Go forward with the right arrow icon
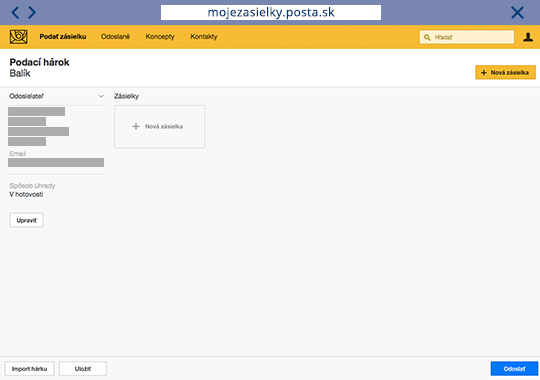 (32, 12)
